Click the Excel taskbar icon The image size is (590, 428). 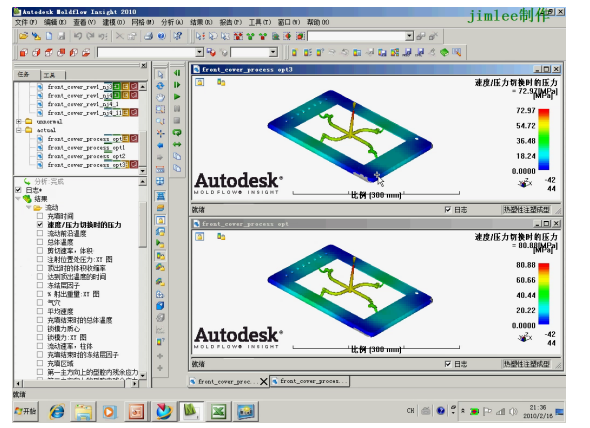click(218, 411)
